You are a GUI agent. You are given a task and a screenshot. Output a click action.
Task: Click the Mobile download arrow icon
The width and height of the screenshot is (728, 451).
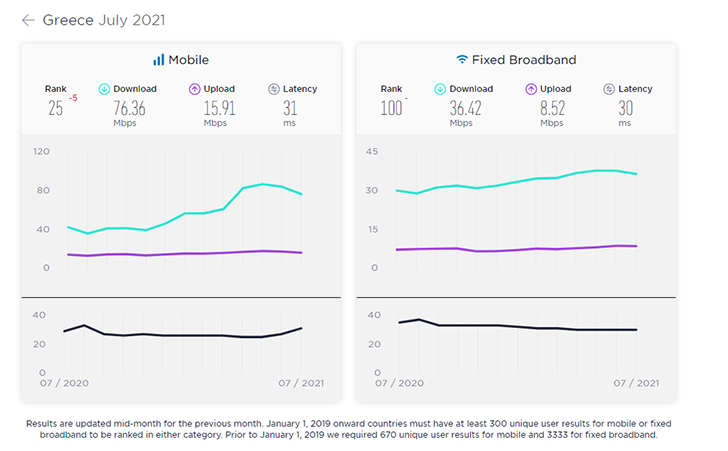click(x=104, y=89)
